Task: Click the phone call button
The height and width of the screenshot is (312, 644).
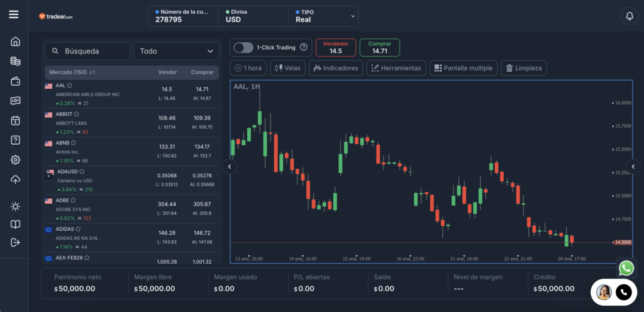Action: [623, 292]
